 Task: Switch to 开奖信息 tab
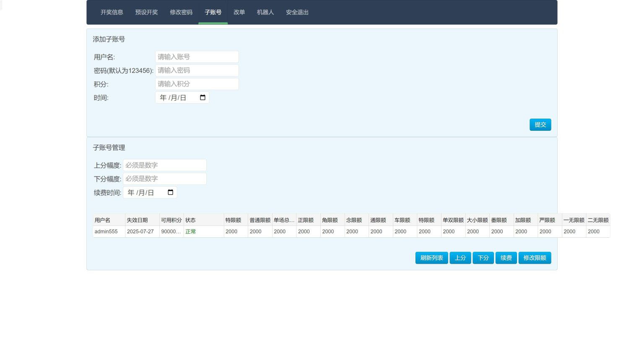click(x=112, y=12)
